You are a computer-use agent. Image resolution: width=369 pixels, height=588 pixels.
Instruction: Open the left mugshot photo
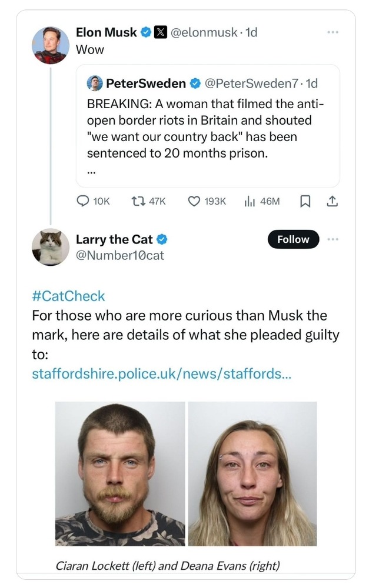click(120, 474)
